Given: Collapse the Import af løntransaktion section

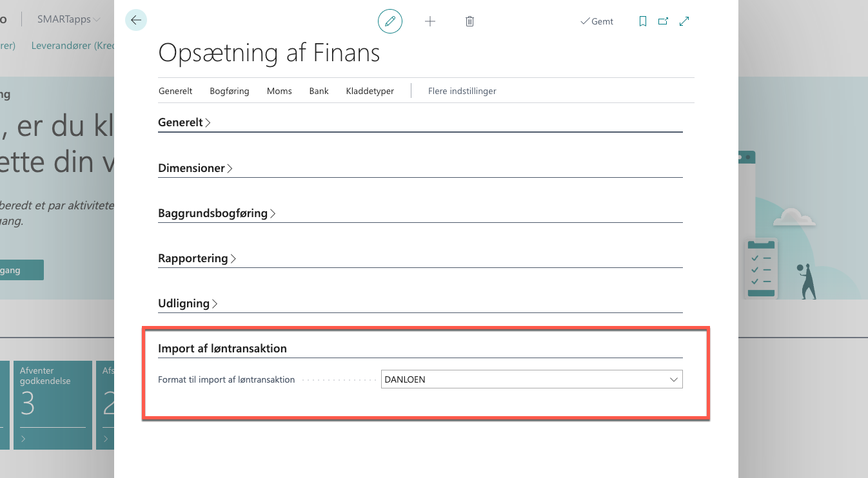Looking at the screenshot, I should click(222, 349).
